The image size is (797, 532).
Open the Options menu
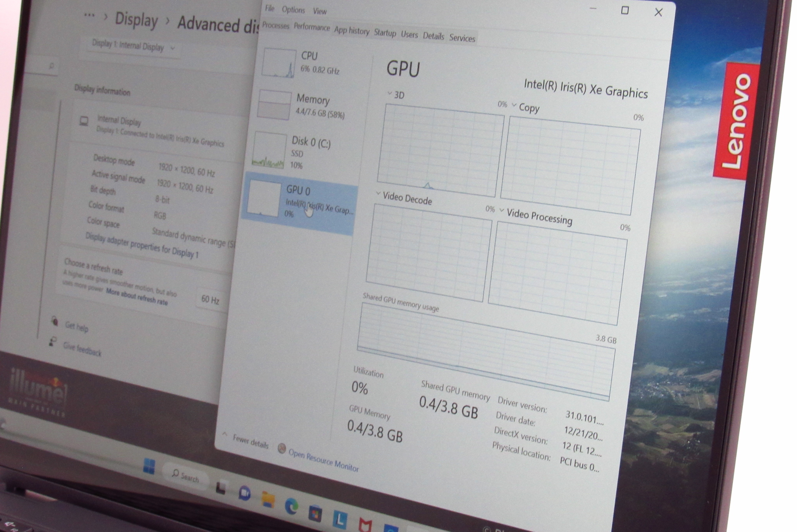click(x=293, y=10)
